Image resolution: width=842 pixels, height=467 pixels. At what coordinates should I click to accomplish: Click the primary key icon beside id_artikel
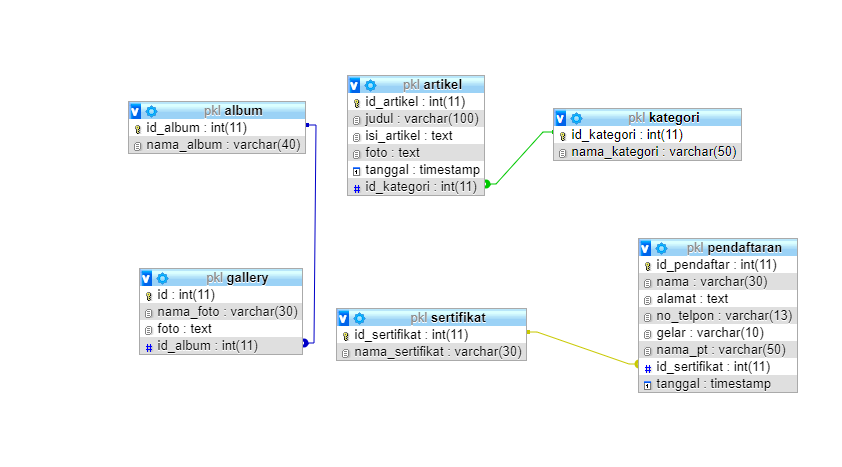pos(357,103)
